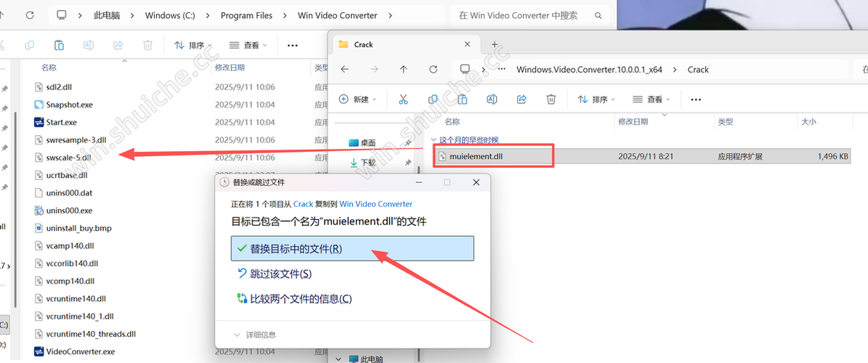The height and width of the screenshot is (363, 868).
Task: Open 排序 menu in Win Video Converter window
Action: [x=193, y=45]
